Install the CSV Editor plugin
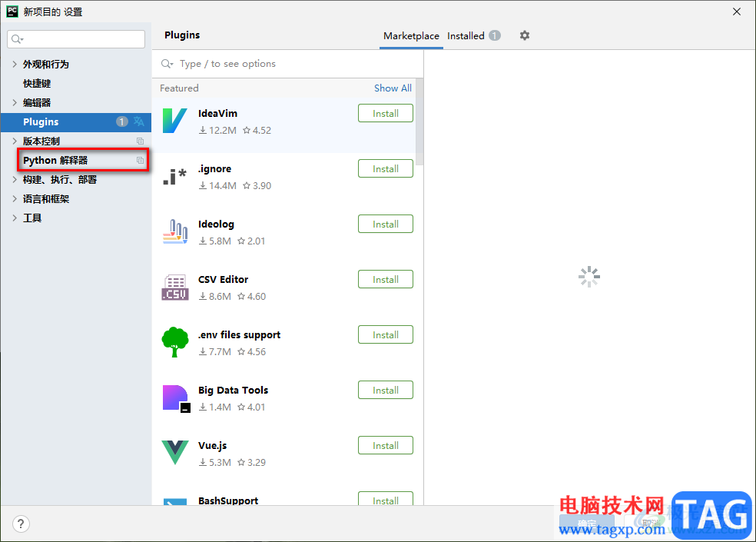The width and height of the screenshot is (756, 542). click(385, 279)
